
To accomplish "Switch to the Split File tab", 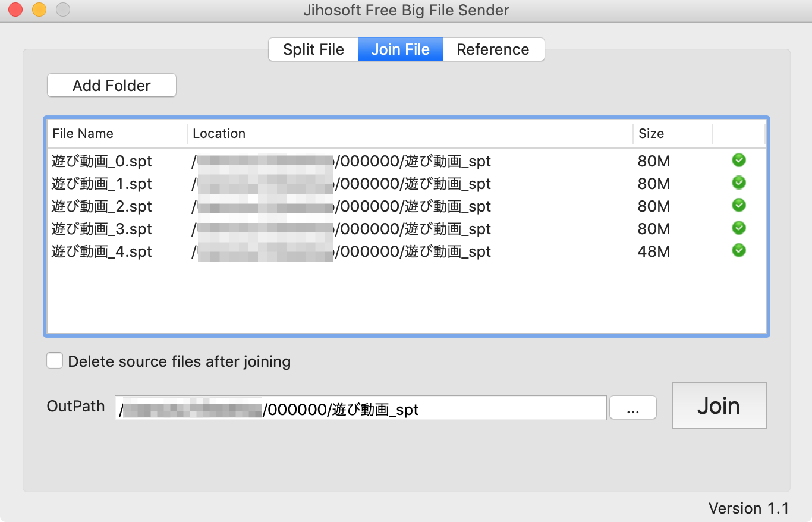I will [x=313, y=49].
